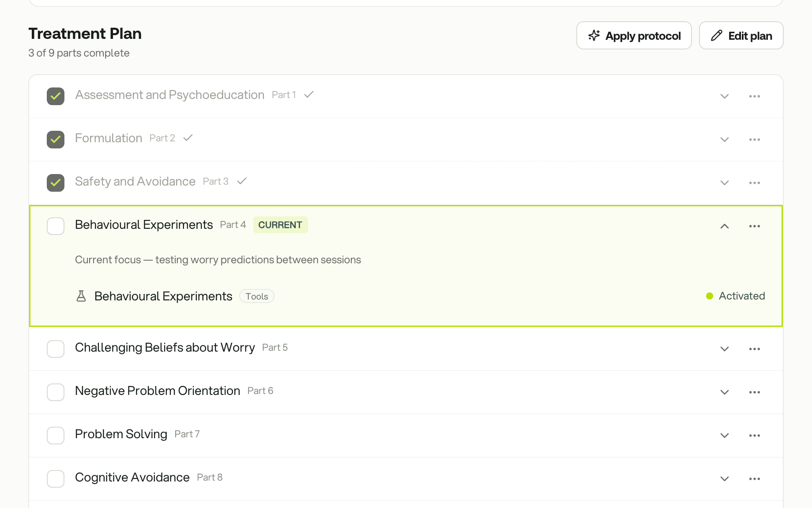Check the Negative Problem Orientation checkbox
This screenshot has width=812, height=508.
tap(56, 392)
